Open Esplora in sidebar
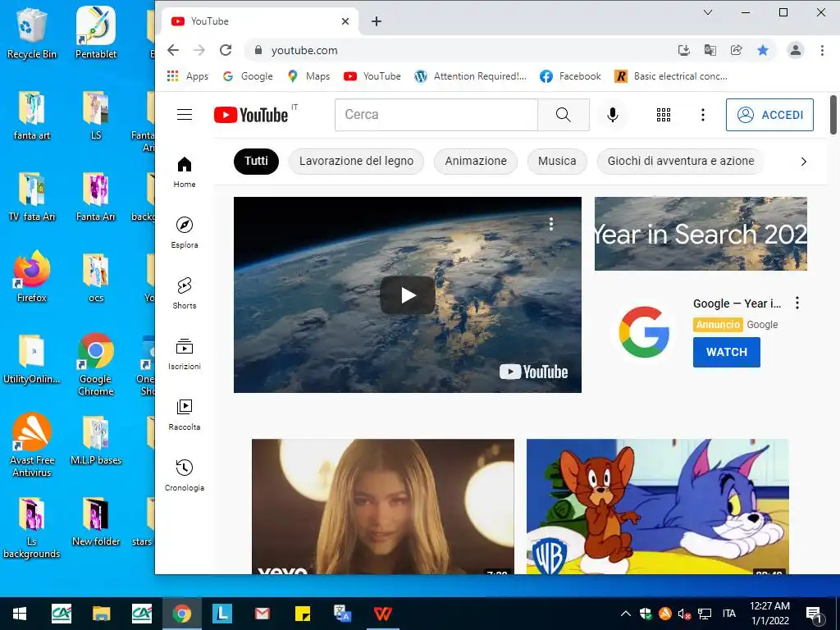Image resolution: width=840 pixels, height=630 pixels. [x=185, y=232]
